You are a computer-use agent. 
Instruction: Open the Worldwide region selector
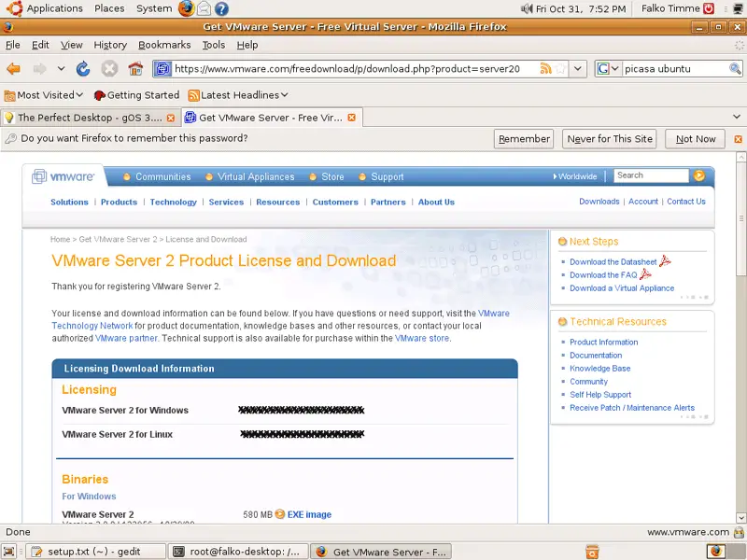click(575, 176)
